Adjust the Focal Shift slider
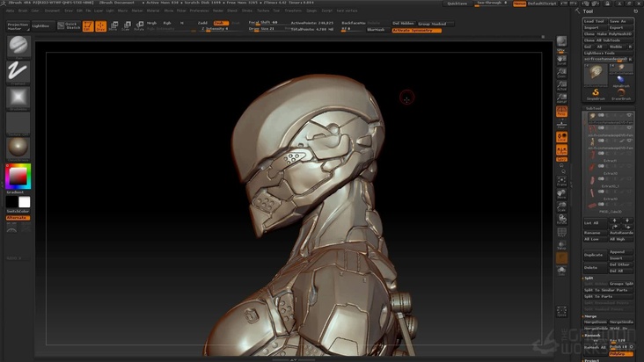 [x=267, y=23]
